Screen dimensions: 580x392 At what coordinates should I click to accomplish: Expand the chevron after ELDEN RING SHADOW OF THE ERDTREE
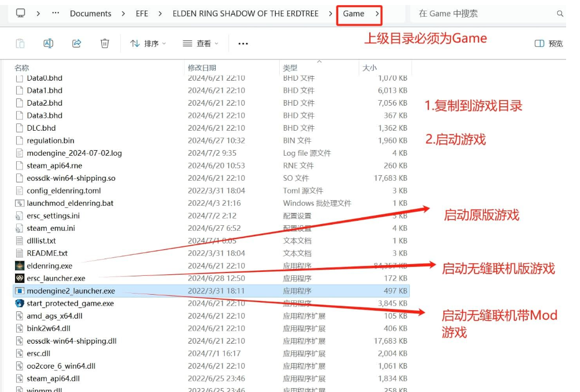(330, 14)
